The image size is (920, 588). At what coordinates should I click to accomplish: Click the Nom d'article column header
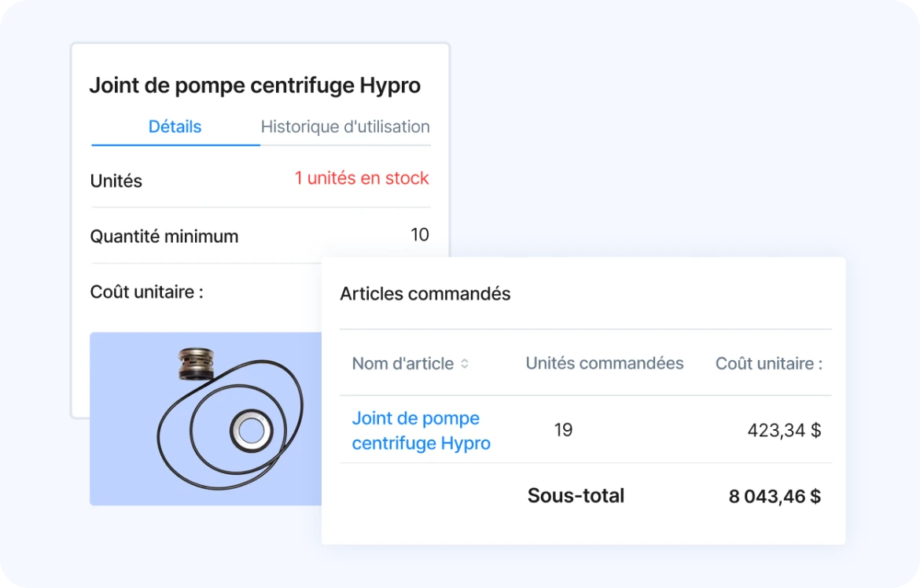403,364
